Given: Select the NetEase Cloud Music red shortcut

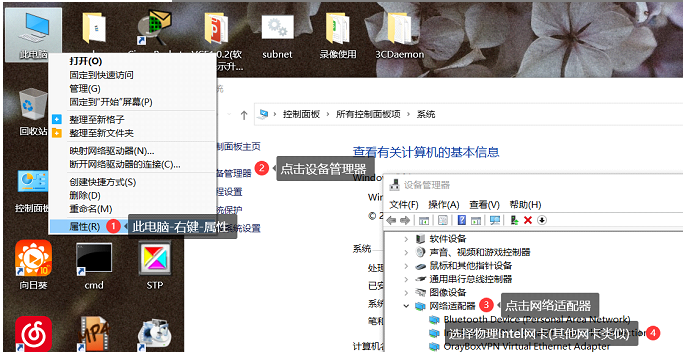Looking at the screenshot, I should pos(34,334).
